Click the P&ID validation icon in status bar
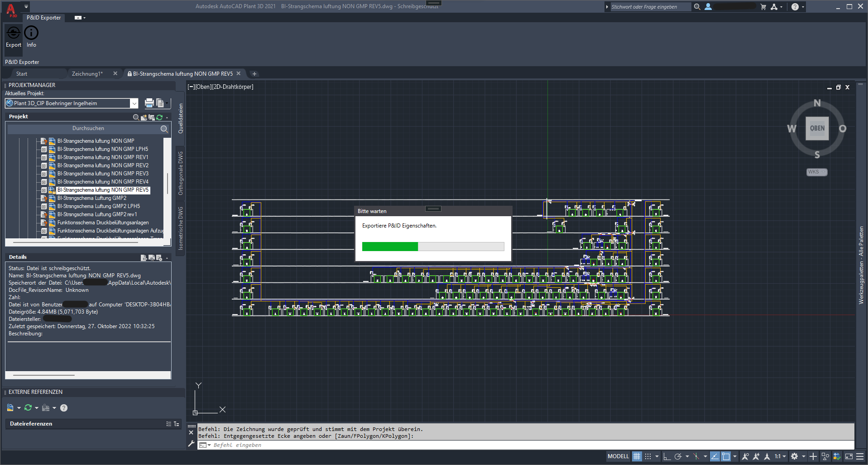Viewport: 868px width, 465px height. click(x=837, y=456)
